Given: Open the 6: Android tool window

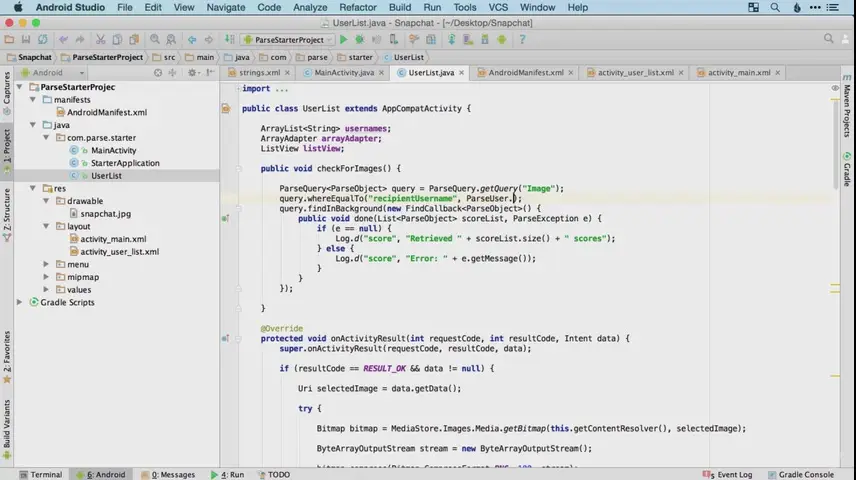Looking at the screenshot, I should [x=102, y=475].
